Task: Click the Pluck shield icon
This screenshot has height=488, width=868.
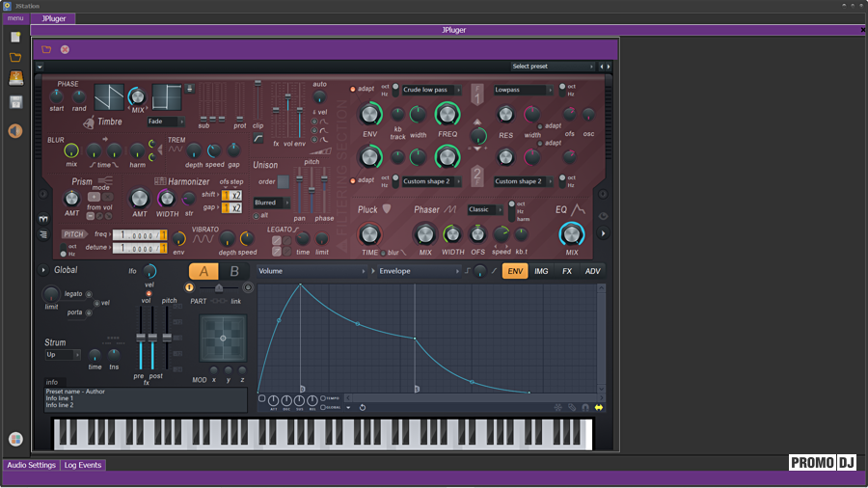Action: [387, 208]
